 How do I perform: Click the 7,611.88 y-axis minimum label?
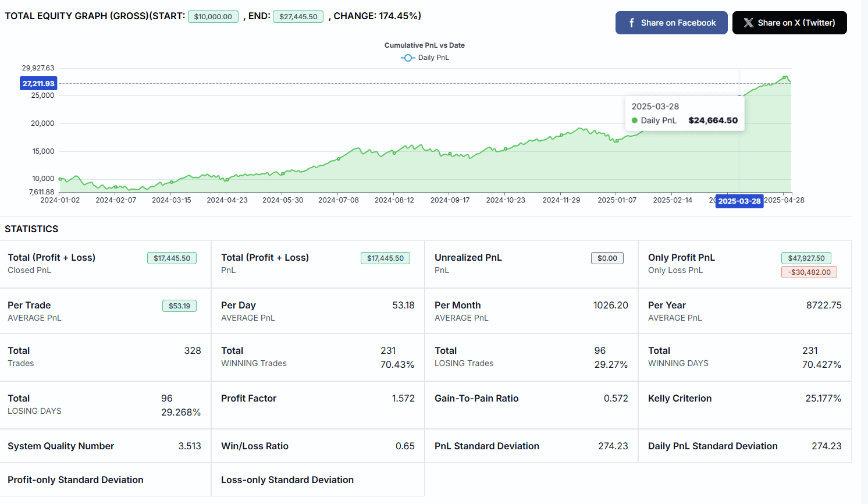pyautogui.click(x=41, y=192)
